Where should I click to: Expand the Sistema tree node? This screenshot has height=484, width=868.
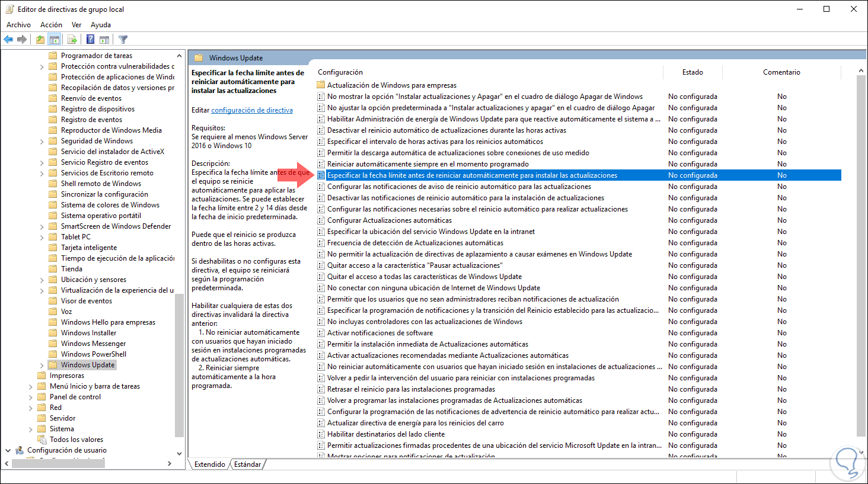(30, 429)
